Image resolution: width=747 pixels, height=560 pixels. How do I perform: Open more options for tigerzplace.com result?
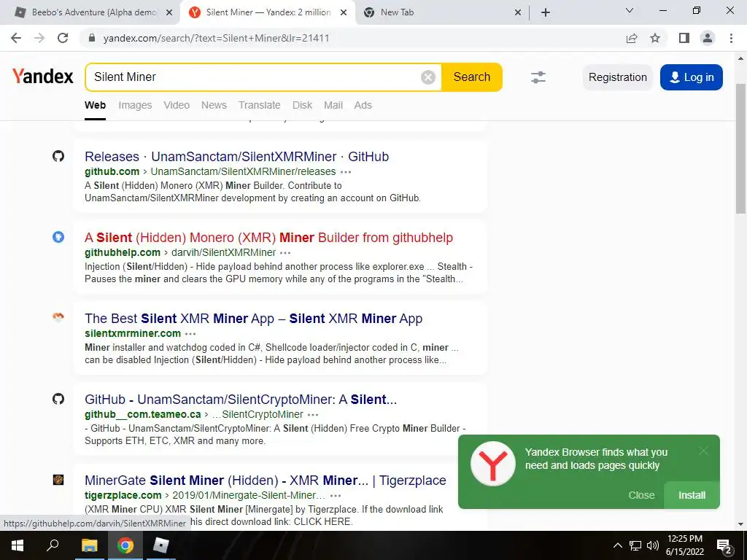(x=336, y=496)
